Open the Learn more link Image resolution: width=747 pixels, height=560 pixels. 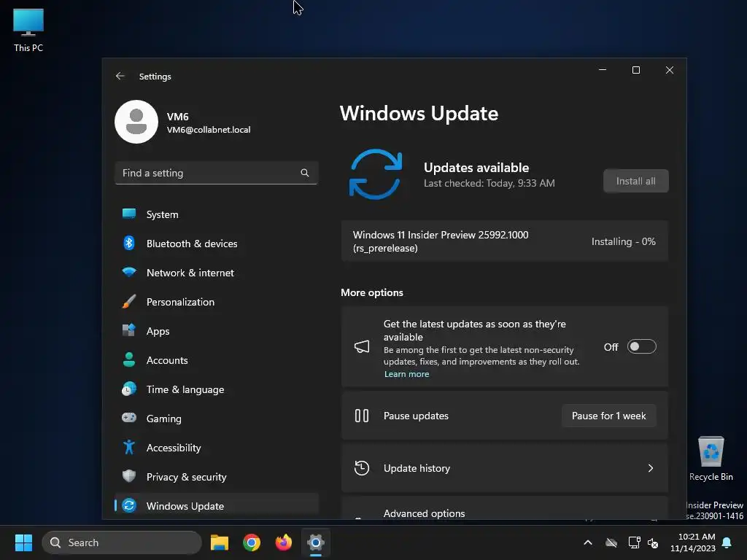pyautogui.click(x=406, y=374)
